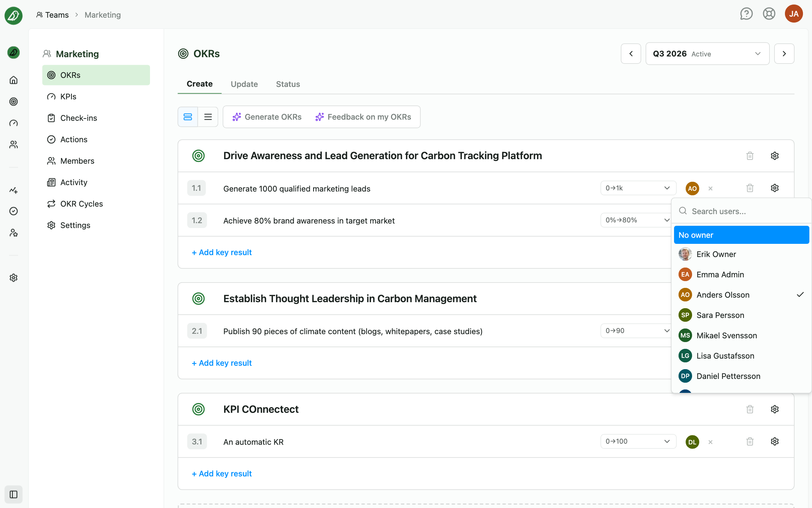Open the 0%→80% metric dropdown
The width and height of the screenshot is (812, 508).
636,220
